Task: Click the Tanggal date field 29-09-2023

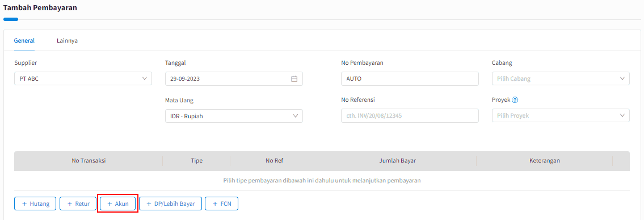Action: [x=234, y=78]
